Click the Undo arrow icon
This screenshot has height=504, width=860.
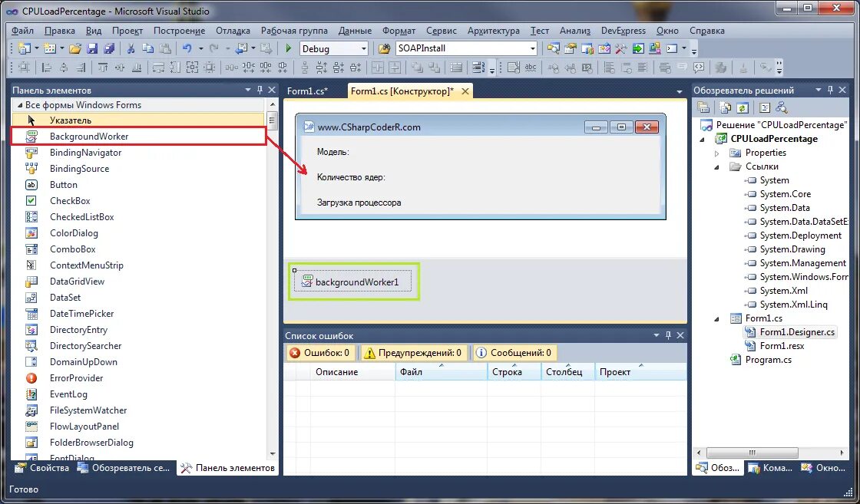187,48
